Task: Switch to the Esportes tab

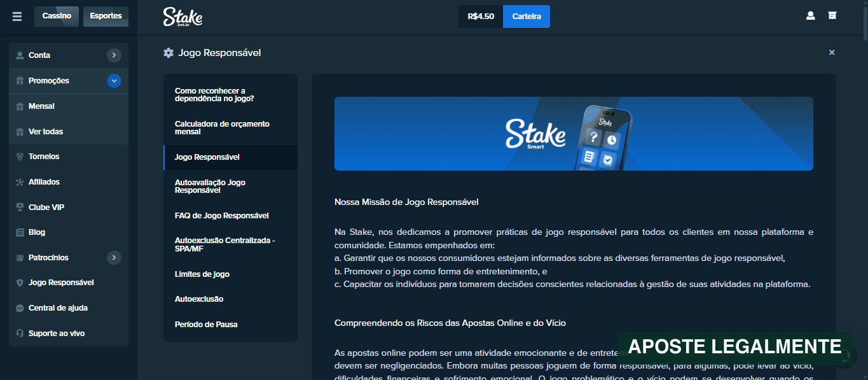Action: tap(106, 16)
